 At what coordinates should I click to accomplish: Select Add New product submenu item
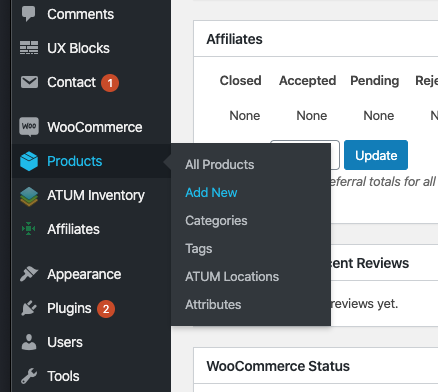[x=211, y=193]
